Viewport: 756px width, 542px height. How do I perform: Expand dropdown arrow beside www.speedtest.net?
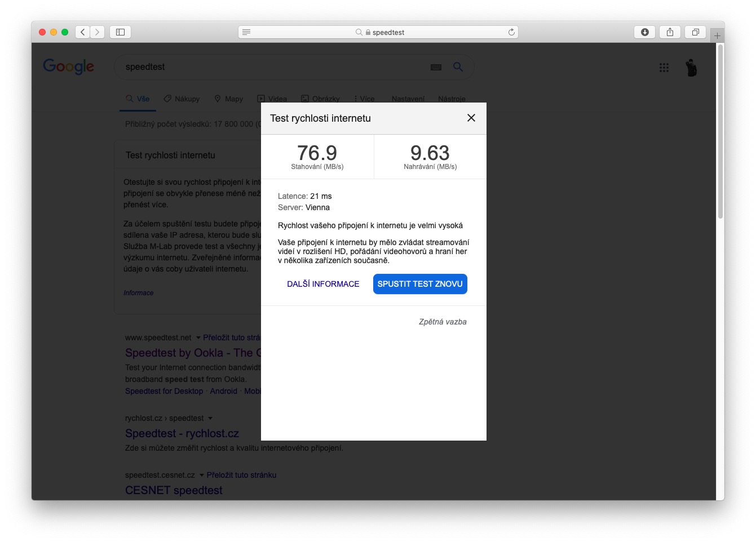coord(198,338)
